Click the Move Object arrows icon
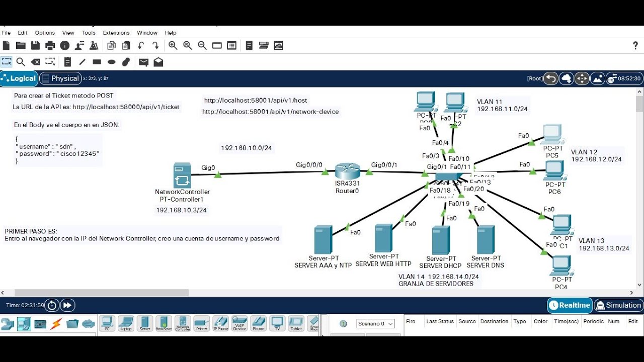This screenshot has width=644, height=362. [582, 78]
